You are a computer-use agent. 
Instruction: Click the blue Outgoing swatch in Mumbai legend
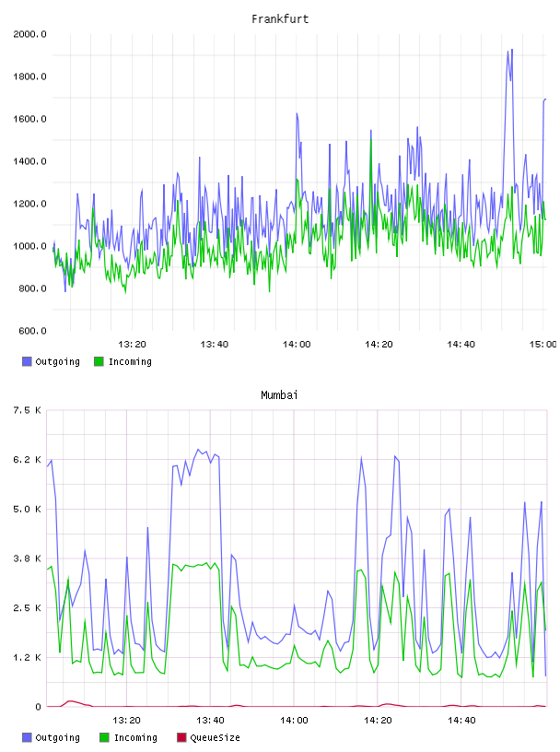[x=27, y=737]
